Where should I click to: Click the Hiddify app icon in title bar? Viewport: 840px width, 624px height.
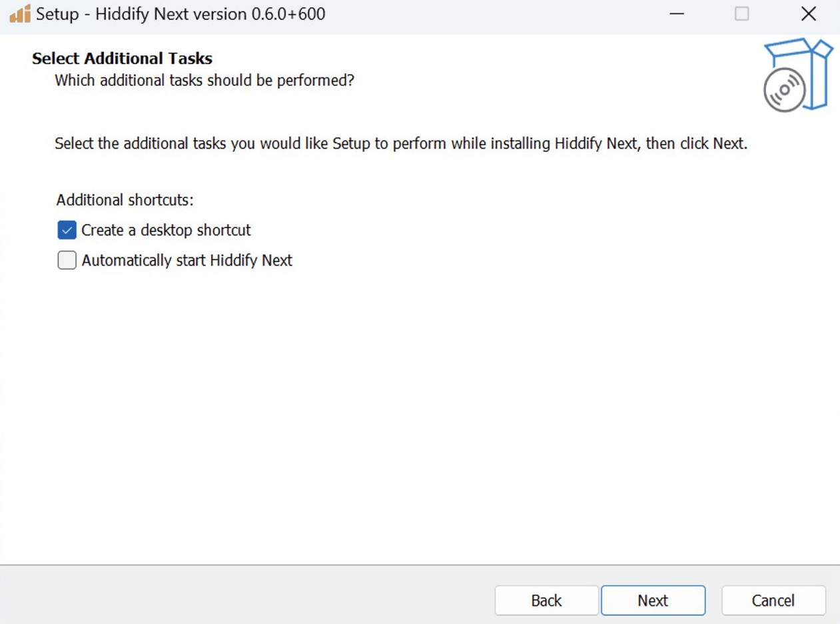click(x=20, y=14)
